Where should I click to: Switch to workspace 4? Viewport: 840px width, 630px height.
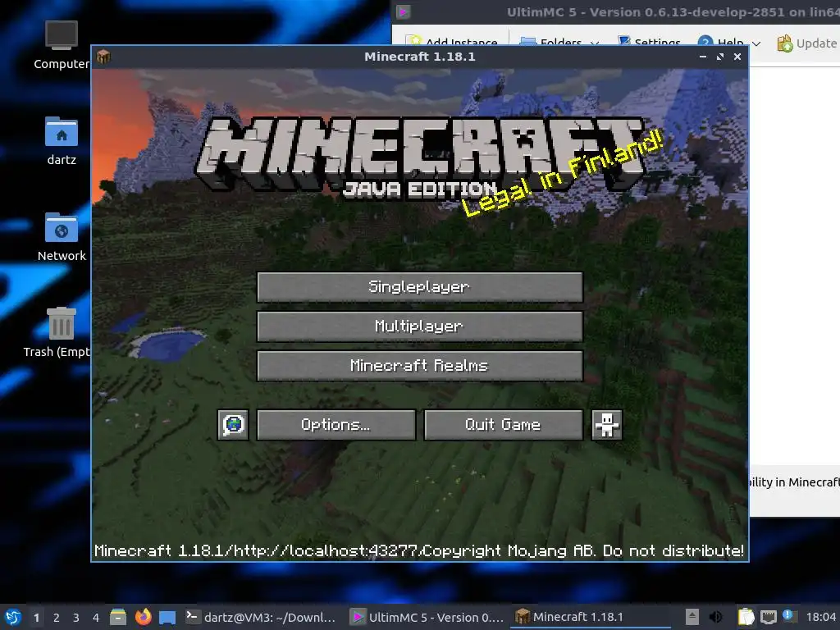[x=96, y=618]
